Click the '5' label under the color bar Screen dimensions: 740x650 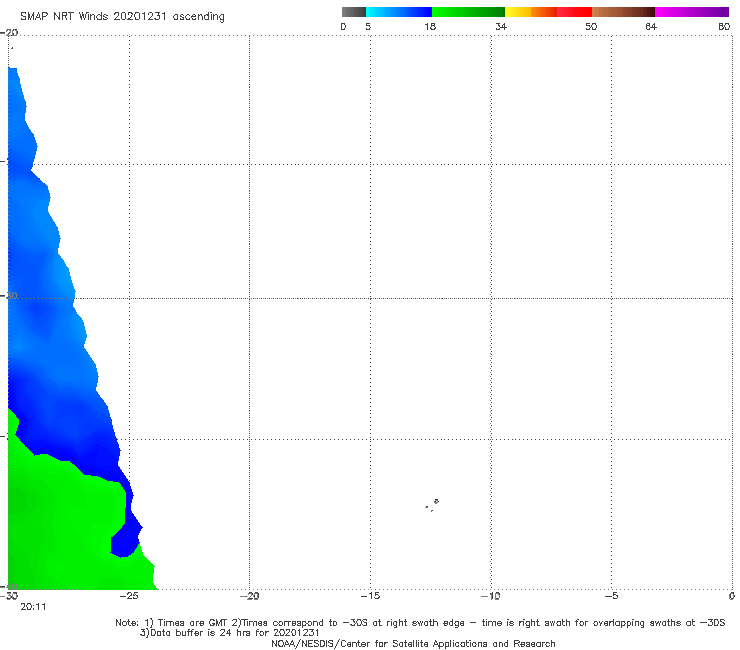click(x=368, y=26)
